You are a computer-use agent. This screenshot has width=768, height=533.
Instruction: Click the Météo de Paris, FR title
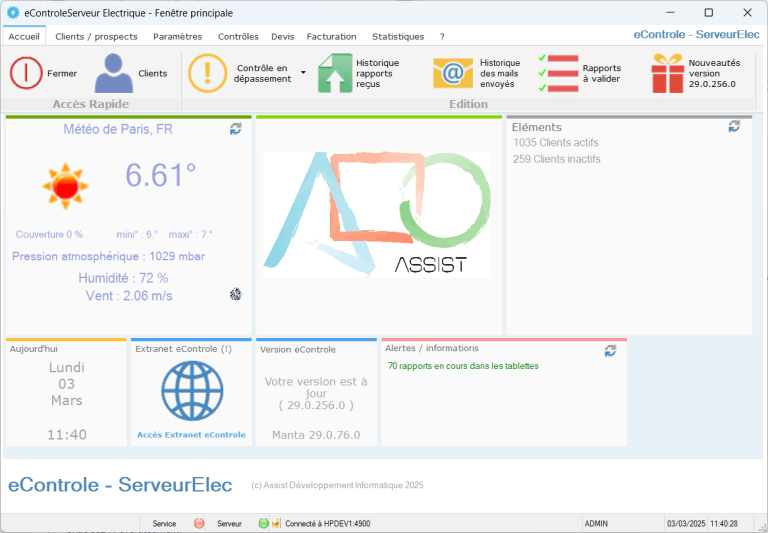click(x=118, y=129)
